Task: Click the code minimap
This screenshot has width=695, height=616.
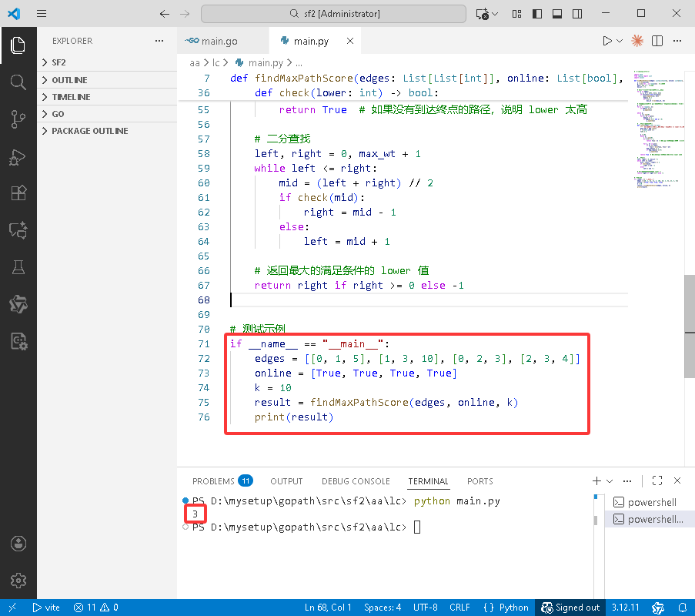Action: click(x=659, y=129)
